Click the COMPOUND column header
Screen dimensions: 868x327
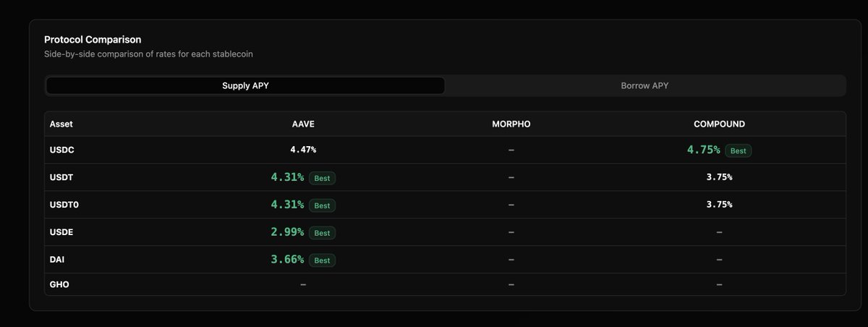coord(719,124)
